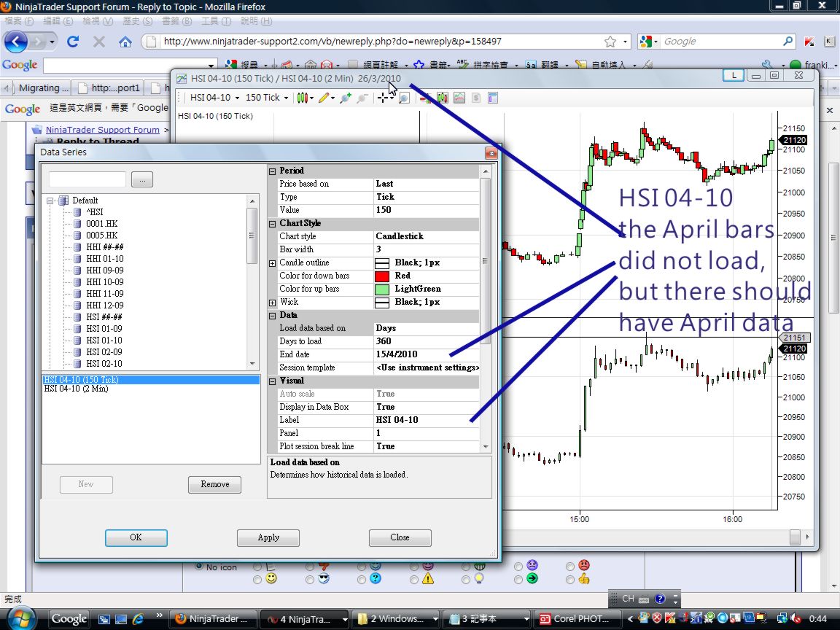The width and height of the screenshot is (840, 630).
Task: Click the L link button on chart window
Action: 734,76
